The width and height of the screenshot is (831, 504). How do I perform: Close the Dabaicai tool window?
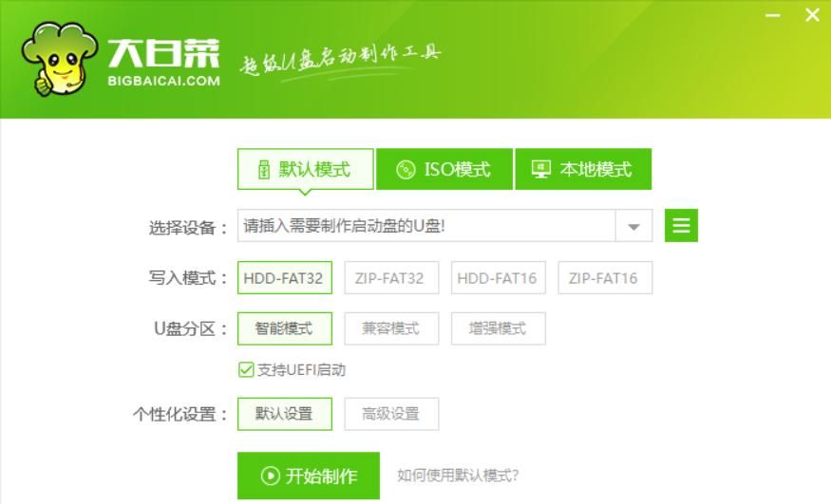[812, 15]
